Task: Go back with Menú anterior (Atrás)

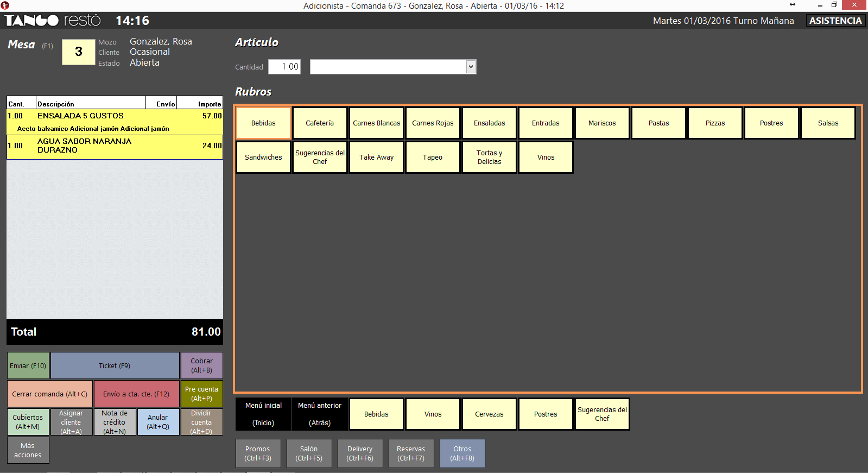Action: pyautogui.click(x=320, y=414)
